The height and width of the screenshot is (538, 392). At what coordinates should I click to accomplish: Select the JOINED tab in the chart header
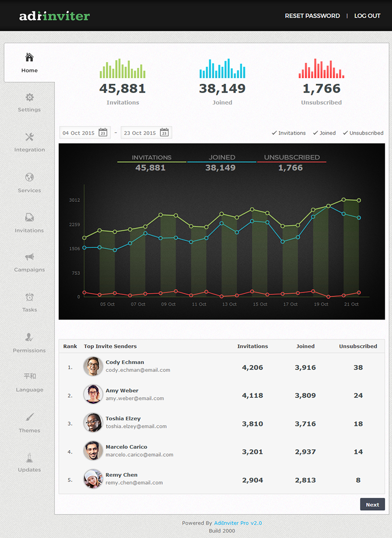[x=221, y=157]
